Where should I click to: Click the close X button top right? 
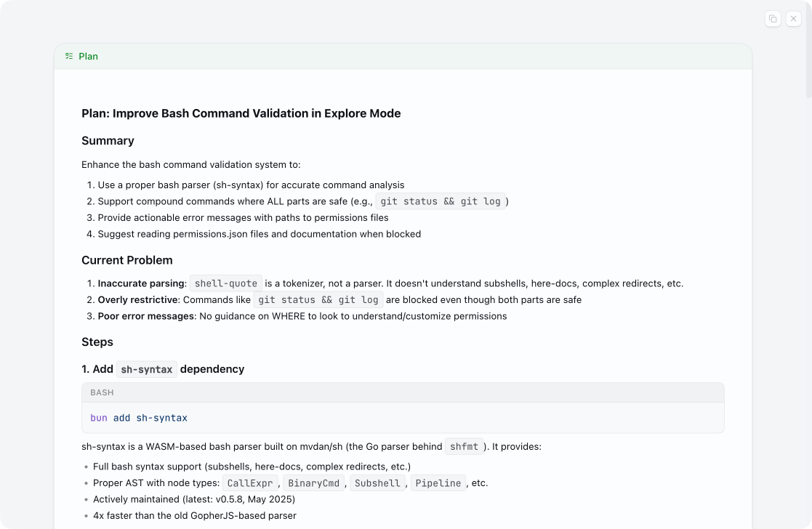pos(793,19)
